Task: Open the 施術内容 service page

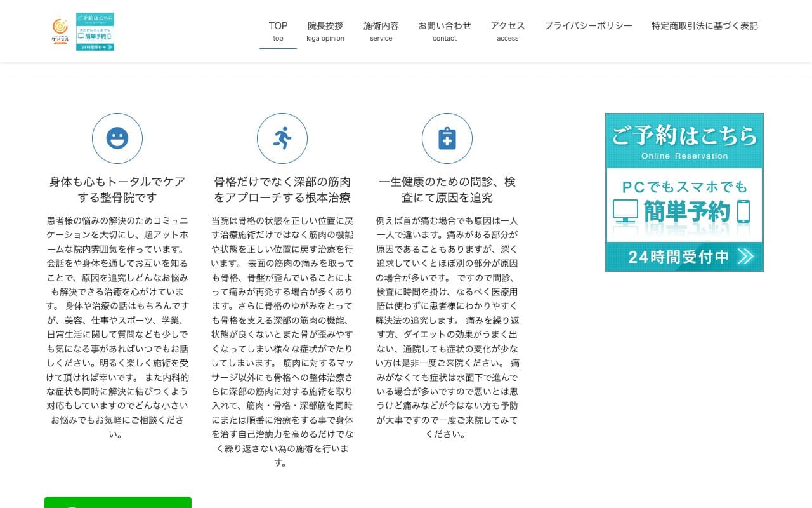Action: 381,26
